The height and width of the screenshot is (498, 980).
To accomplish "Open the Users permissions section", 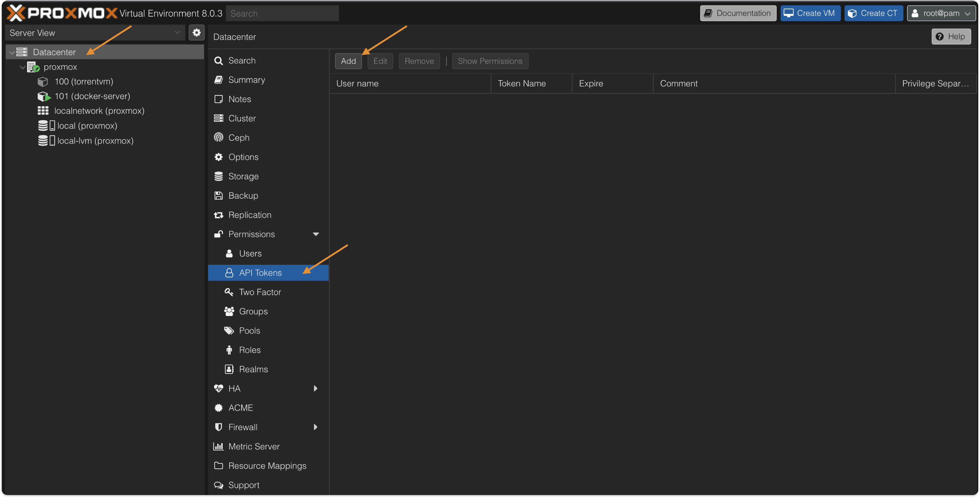I will (x=250, y=253).
